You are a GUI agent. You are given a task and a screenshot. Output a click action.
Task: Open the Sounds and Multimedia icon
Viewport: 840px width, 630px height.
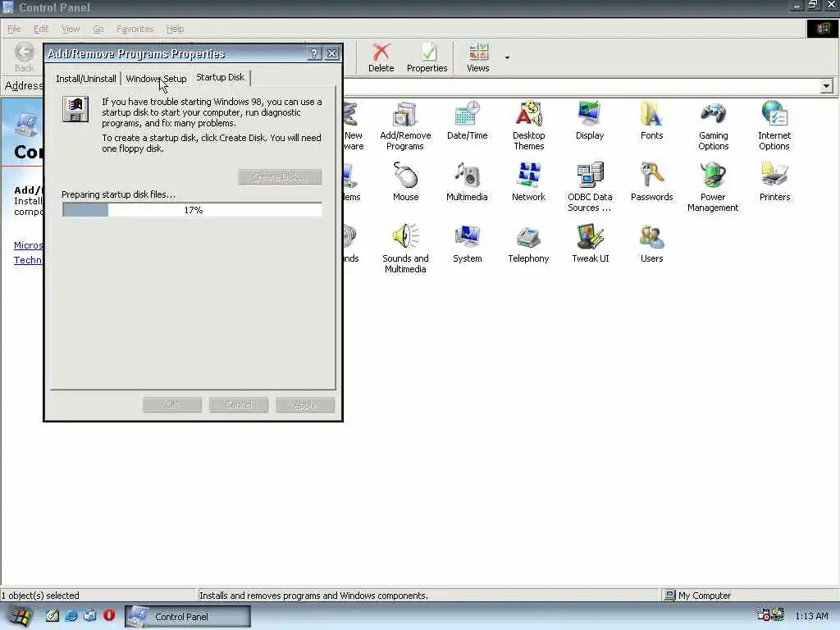point(405,249)
